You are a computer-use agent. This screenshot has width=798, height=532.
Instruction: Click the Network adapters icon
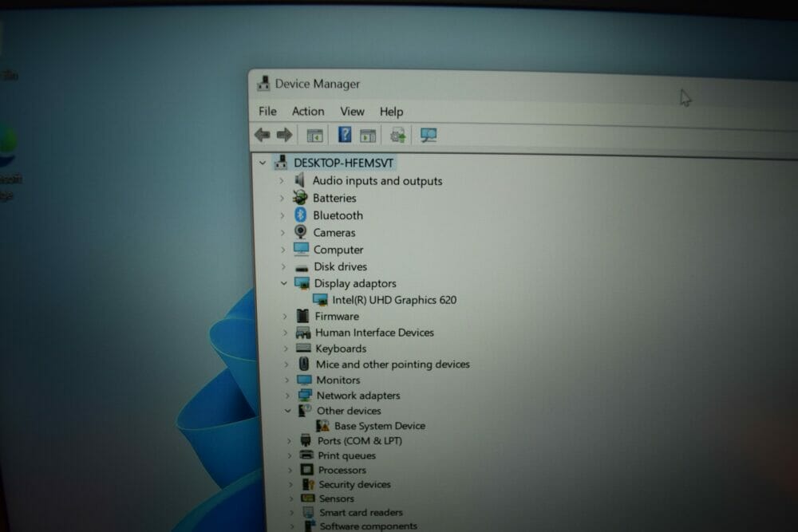coord(305,395)
